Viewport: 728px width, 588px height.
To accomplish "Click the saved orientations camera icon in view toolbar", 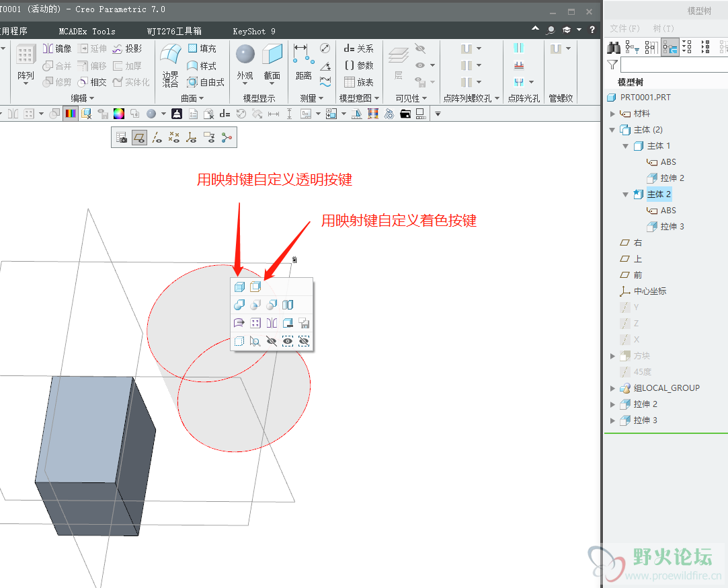I will (122, 138).
